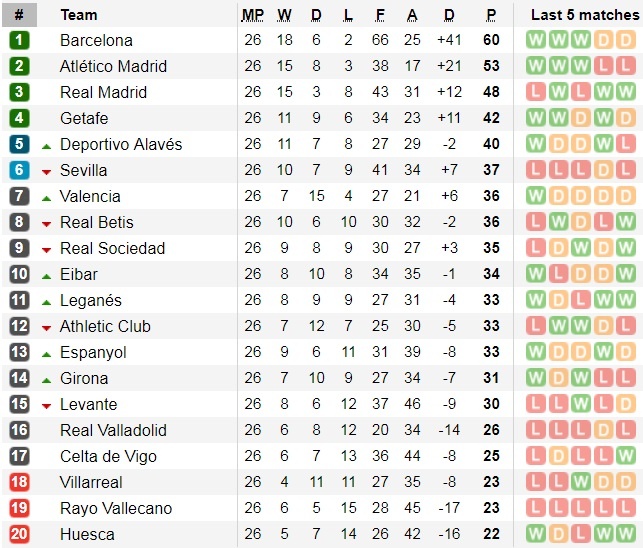The height and width of the screenshot is (548, 643).
Task: Sort the table by the MP column header
Action: [x=252, y=15]
